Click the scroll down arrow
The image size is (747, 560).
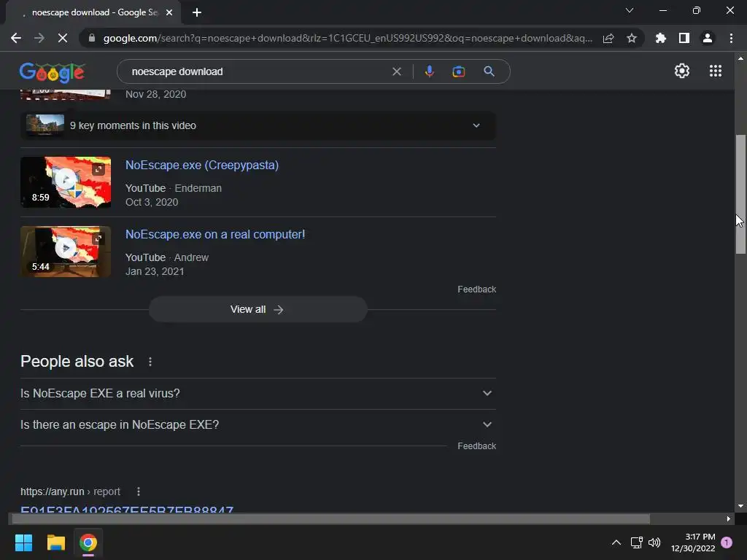point(740,506)
